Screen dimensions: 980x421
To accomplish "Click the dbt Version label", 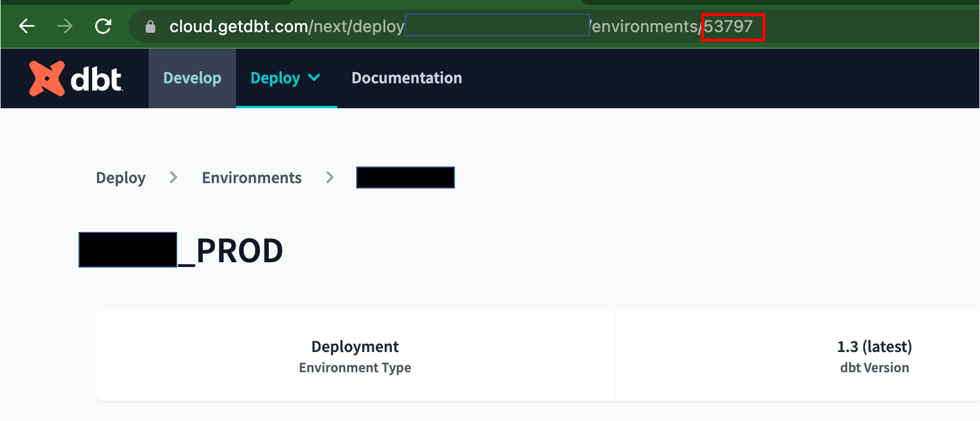I will click(874, 367).
